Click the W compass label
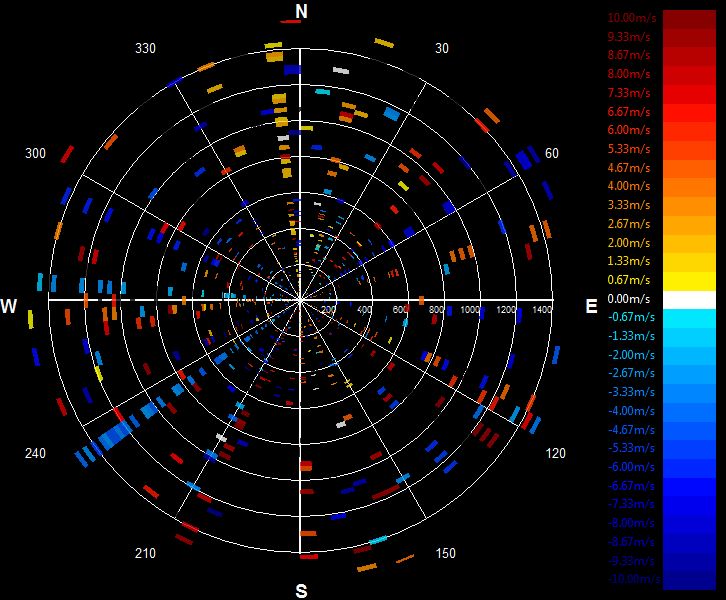The width and height of the screenshot is (726, 600). 9,306
